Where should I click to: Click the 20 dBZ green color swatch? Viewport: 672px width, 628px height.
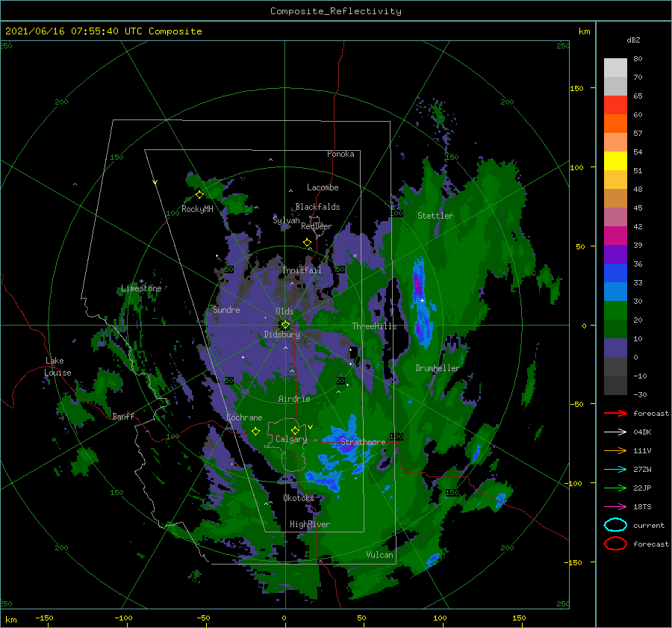coord(615,329)
